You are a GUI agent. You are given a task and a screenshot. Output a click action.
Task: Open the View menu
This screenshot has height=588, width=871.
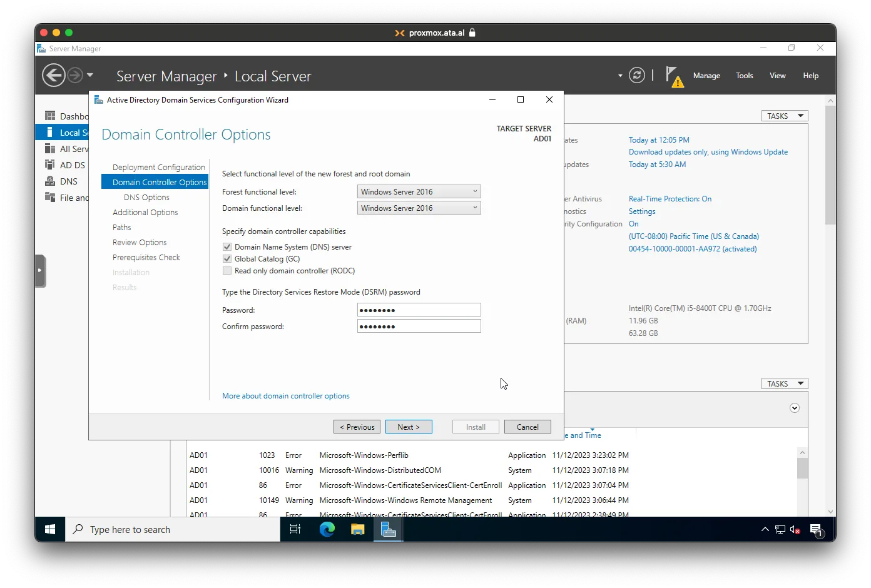pos(778,76)
